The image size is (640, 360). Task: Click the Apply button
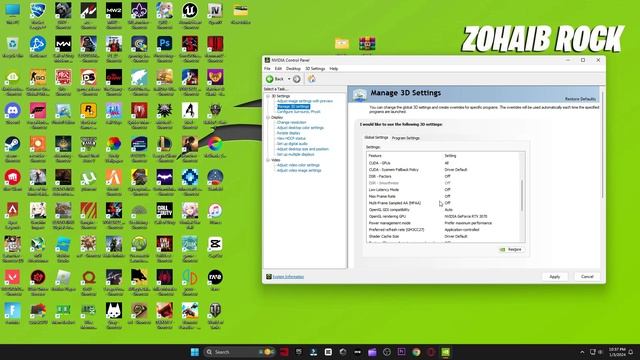tap(555, 277)
